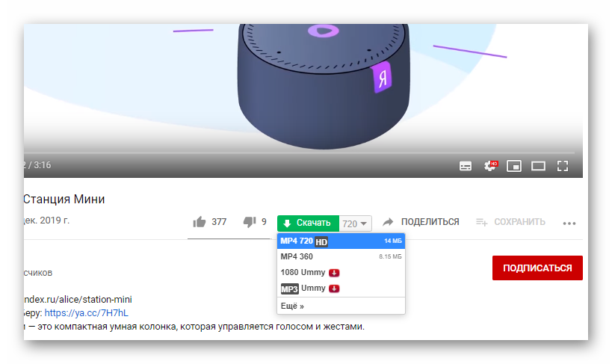Click the red Ummy icon beside MP3

(334, 289)
